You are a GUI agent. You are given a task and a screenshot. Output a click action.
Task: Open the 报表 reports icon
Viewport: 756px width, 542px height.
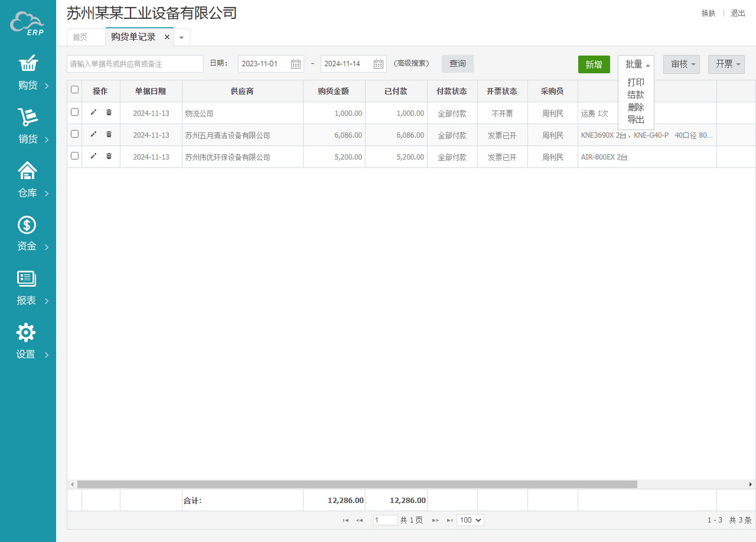coord(27,279)
